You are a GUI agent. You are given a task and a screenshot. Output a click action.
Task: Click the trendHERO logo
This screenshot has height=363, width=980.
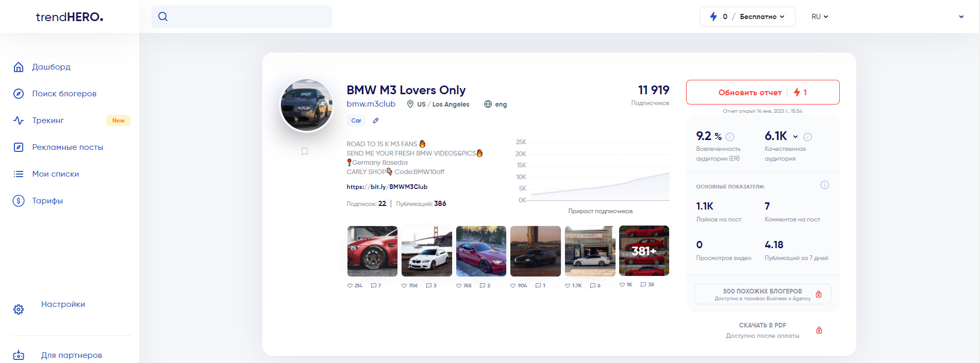[x=70, y=17]
